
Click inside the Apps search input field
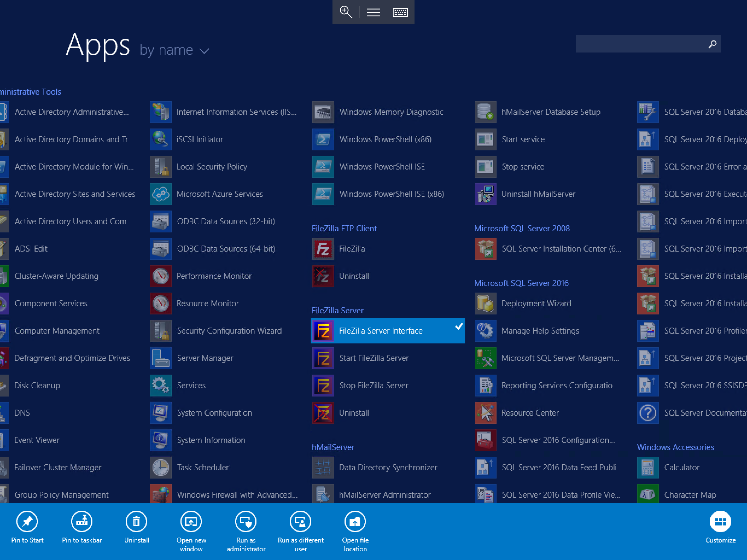pyautogui.click(x=641, y=44)
